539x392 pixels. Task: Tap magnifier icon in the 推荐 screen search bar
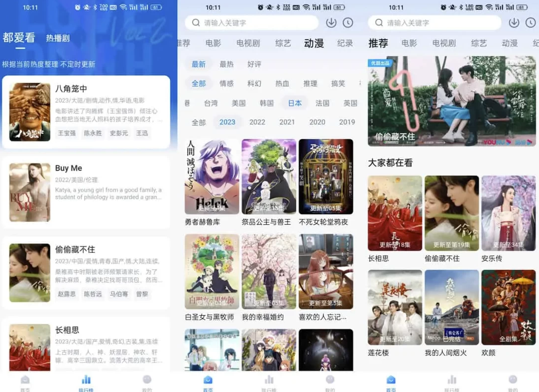point(379,23)
